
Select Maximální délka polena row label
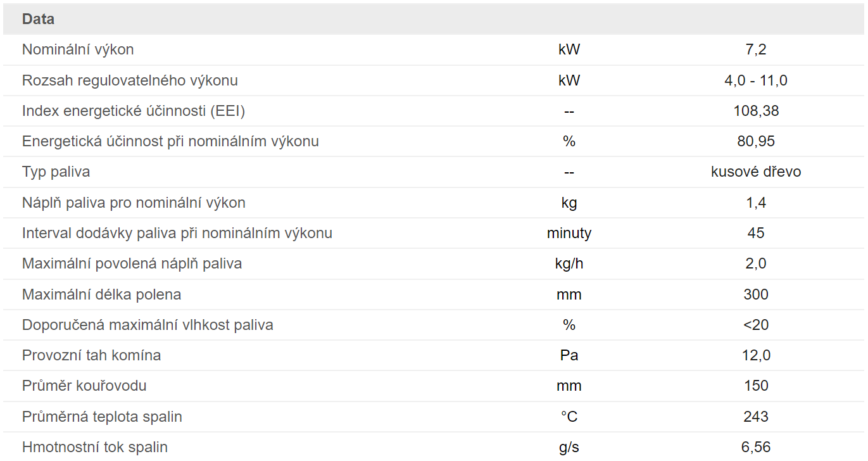point(101,294)
